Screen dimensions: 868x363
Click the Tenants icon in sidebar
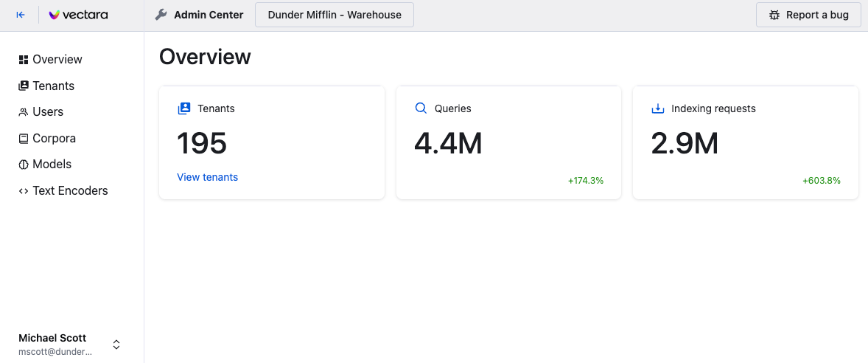click(24, 86)
